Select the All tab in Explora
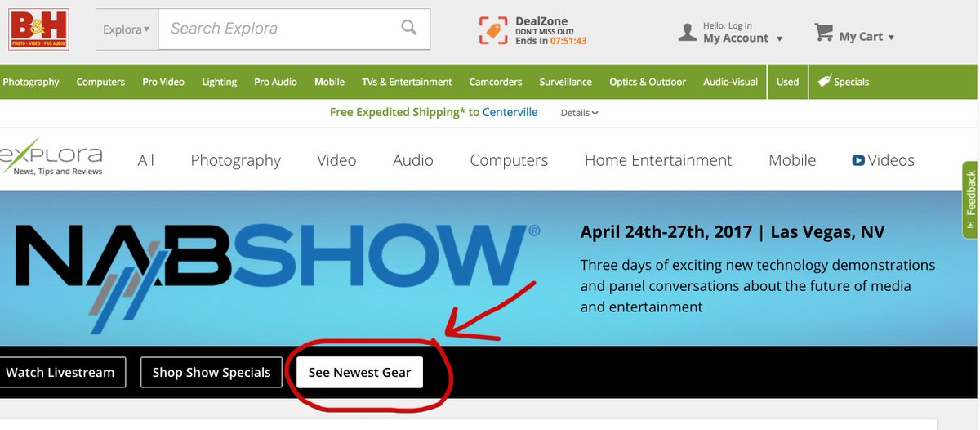Viewport: 980px width, 430px height. (146, 160)
